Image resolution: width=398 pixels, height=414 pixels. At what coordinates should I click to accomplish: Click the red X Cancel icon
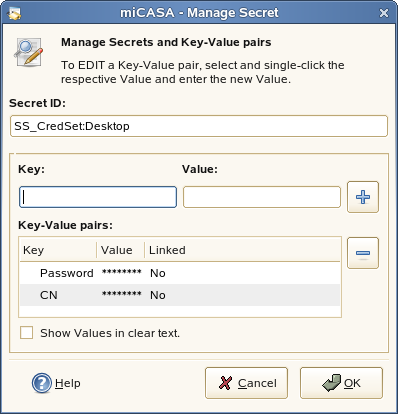pyautogui.click(x=225, y=383)
